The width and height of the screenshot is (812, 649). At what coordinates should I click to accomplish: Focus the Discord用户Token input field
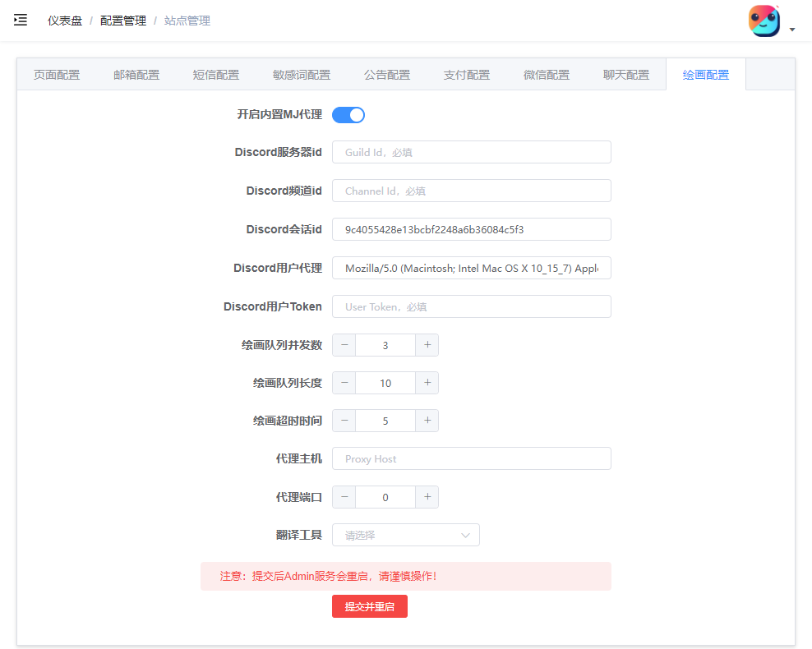471,307
